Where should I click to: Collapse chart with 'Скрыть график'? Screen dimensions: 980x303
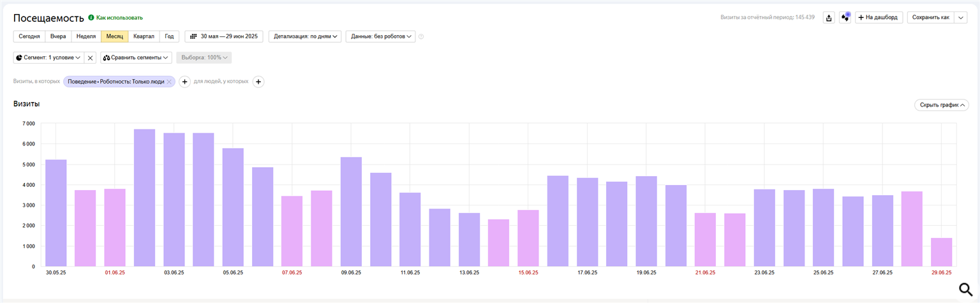tap(941, 105)
